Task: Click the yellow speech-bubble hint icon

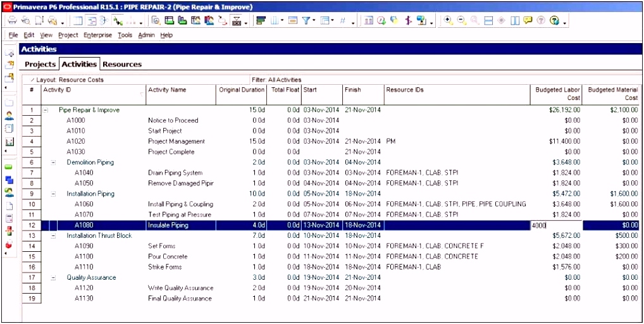Action: 528,20
